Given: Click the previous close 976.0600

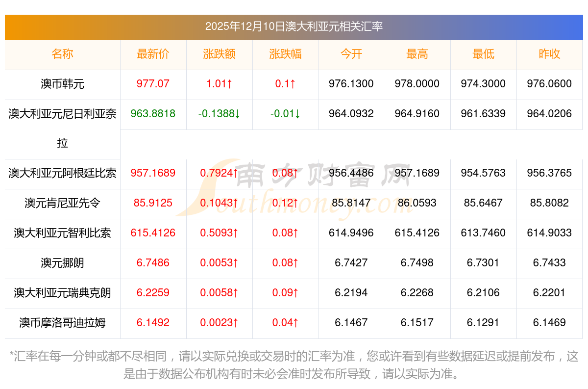Looking at the screenshot, I should 549,84.
